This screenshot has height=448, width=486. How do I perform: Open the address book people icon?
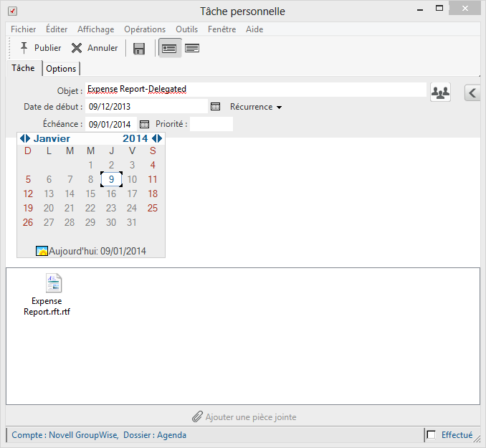(x=440, y=92)
